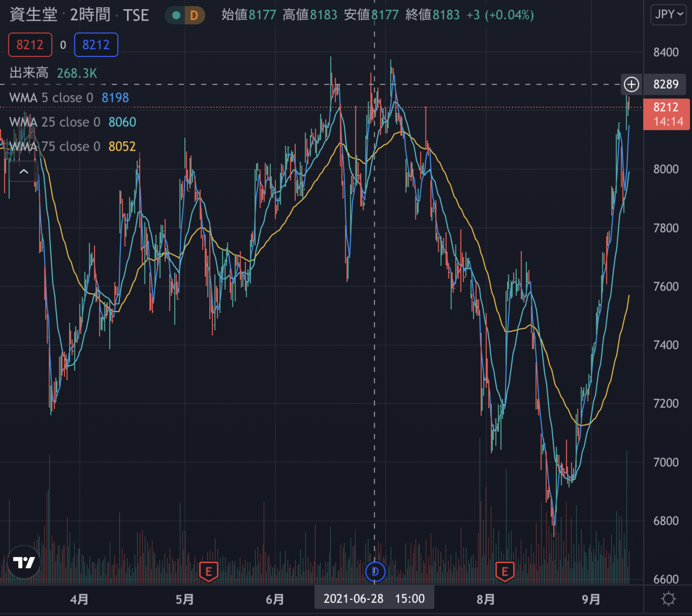Screen dimensions: 692x616
Task: Click the TradingView logo icon
Action: 24,562
